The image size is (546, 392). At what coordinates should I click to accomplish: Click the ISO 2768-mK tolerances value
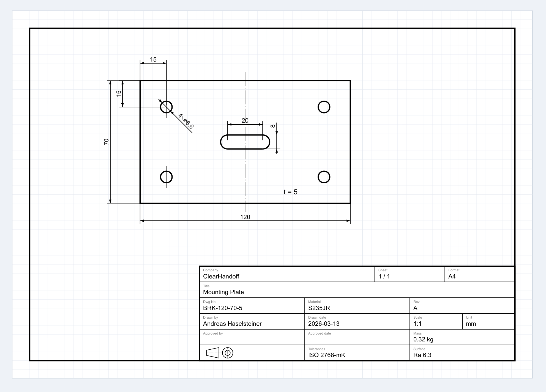point(327,355)
